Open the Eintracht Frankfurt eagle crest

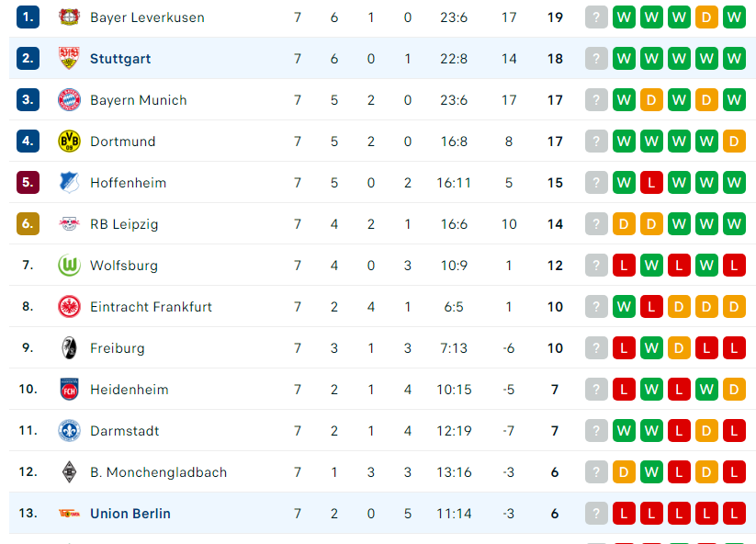coord(69,307)
